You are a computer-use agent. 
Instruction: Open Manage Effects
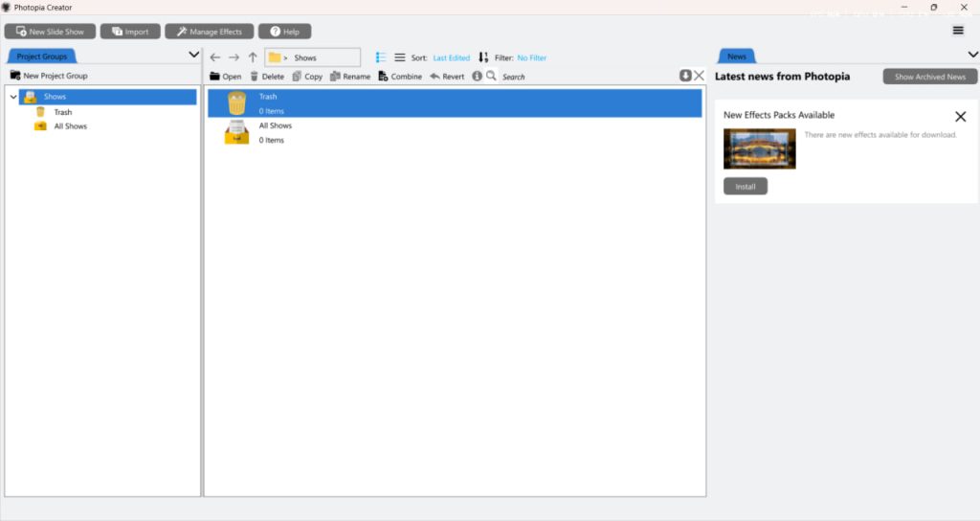point(210,32)
